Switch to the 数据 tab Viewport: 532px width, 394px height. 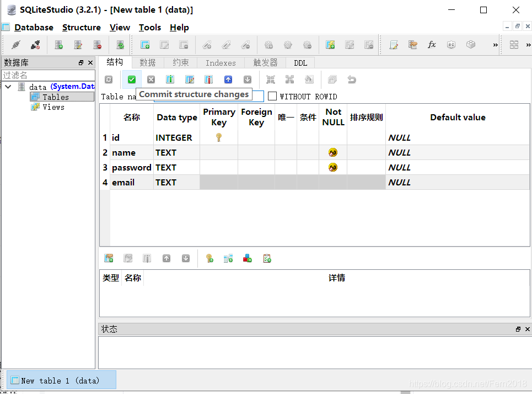click(x=148, y=63)
